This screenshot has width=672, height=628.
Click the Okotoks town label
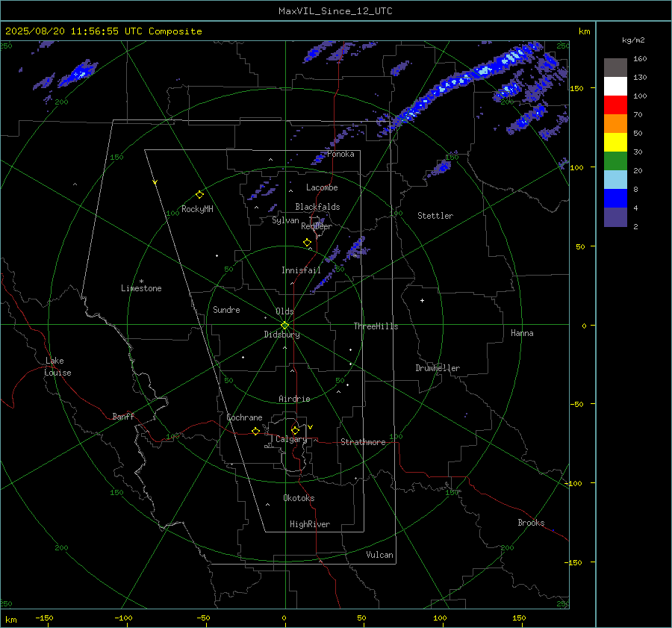pyautogui.click(x=299, y=498)
